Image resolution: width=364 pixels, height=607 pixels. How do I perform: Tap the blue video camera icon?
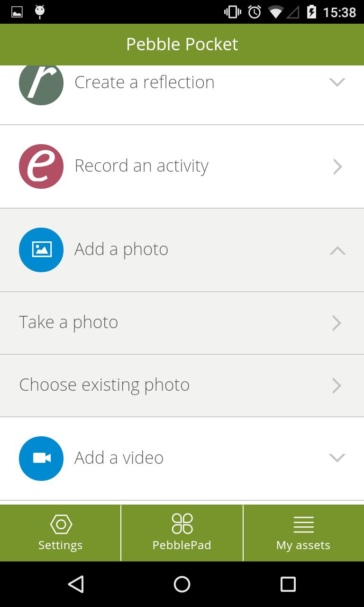41,458
